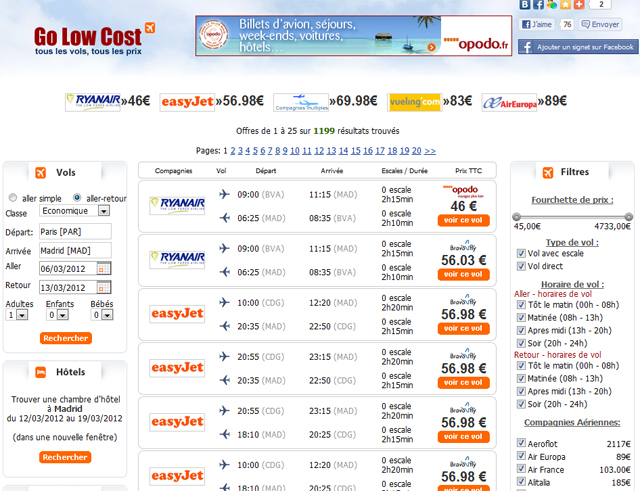Click voir ce vol for the 46 € Ryanair flight
The height and width of the screenshot is (491, 640).
[463, 220]
